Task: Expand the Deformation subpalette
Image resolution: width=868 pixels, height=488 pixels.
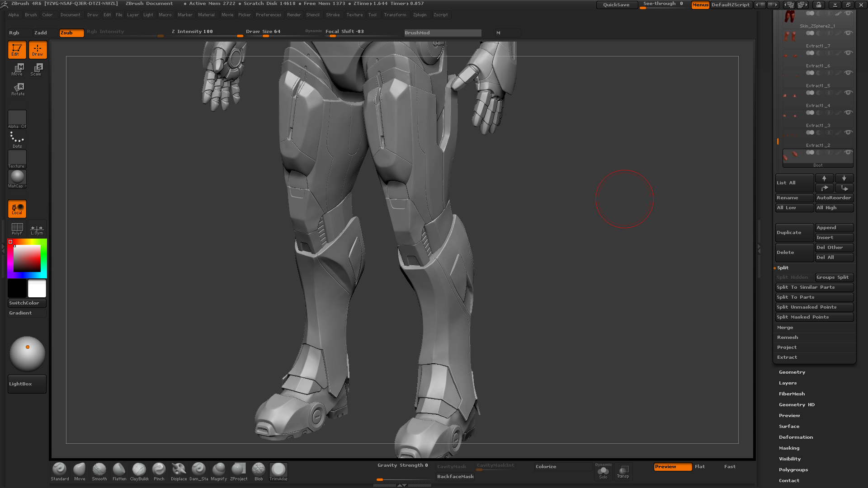Action: pyautogui.click(x=796, y=437)
